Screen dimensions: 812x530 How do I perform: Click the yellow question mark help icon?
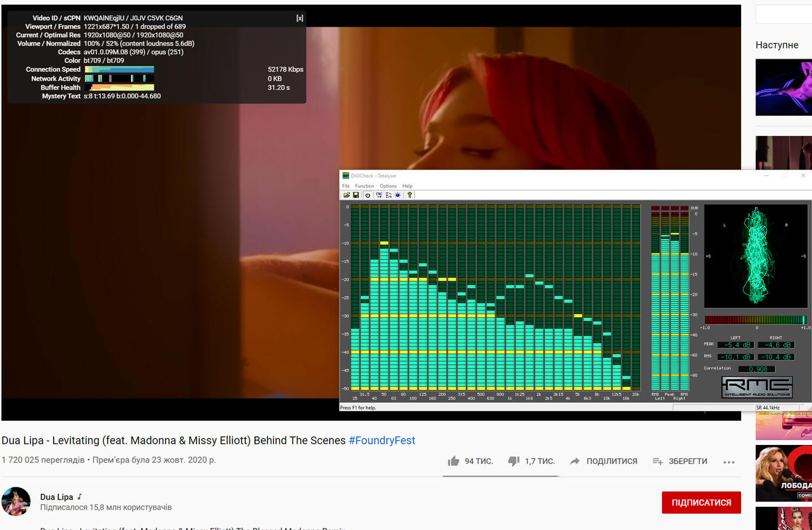click(x=409, y=195)
